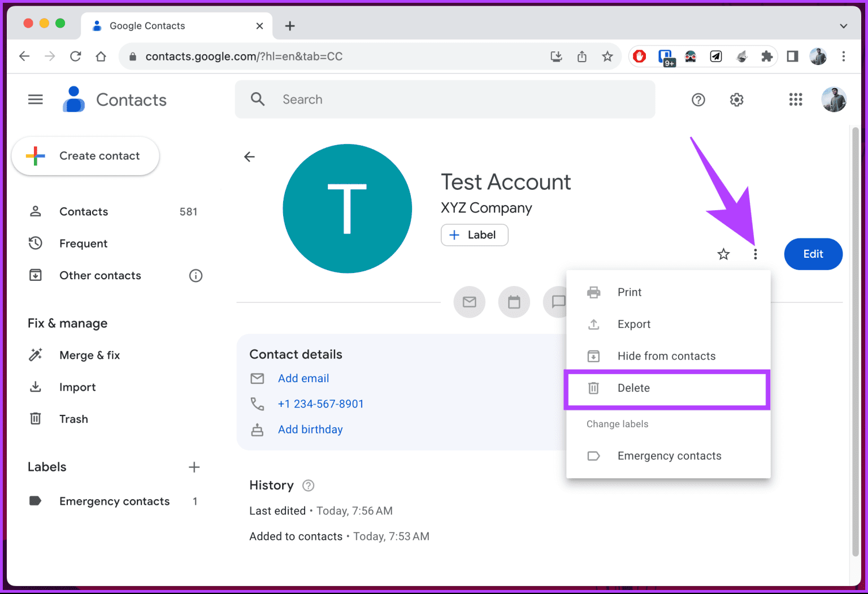Viewport: 868px width, 594px height.
Task: Choose Export in the dropdown menu
Action: tap(633, 324)
